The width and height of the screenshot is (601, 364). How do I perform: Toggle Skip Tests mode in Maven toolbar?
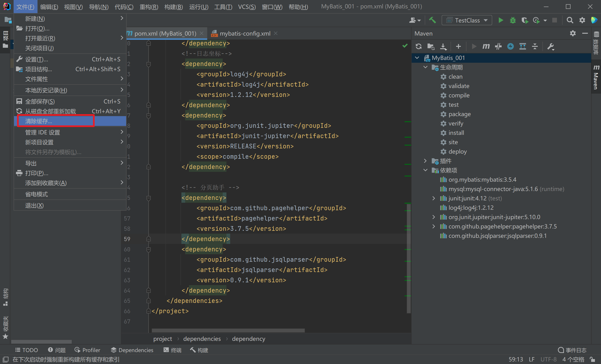(x=510, y=46)
